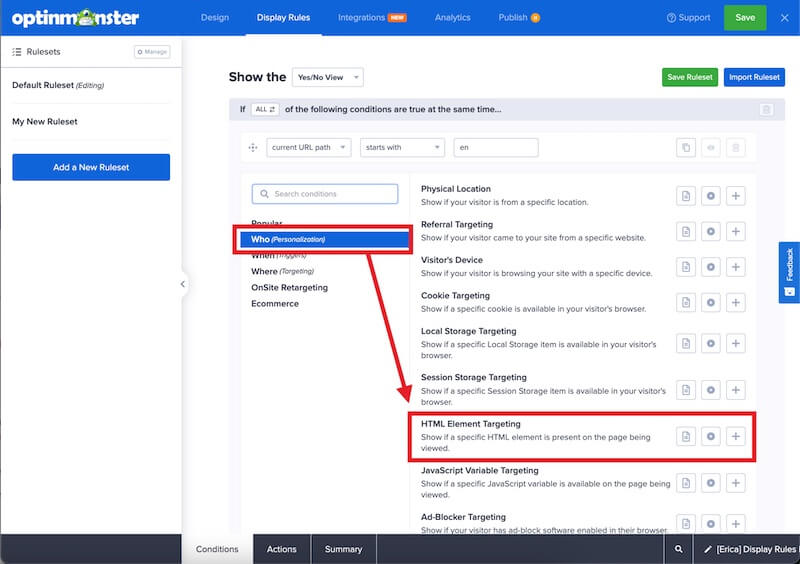Duplicate the current URL path rule

click(686, 148)
